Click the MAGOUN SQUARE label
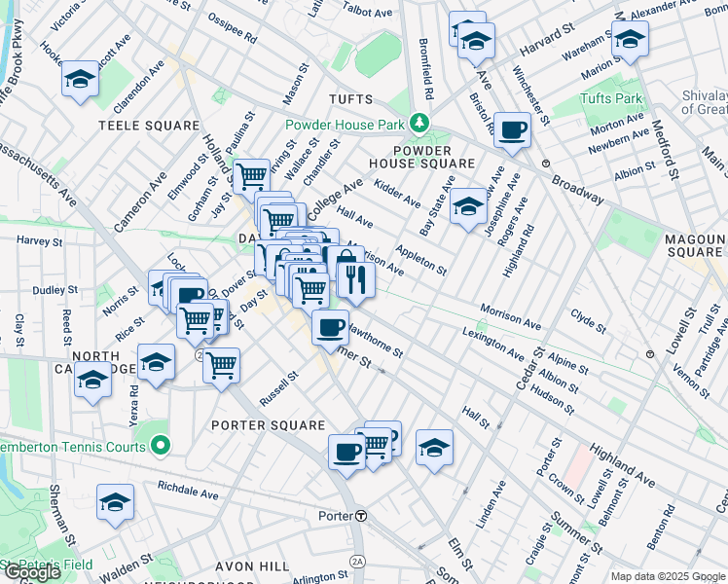This screenshot has width=728, height=584. 695,246
